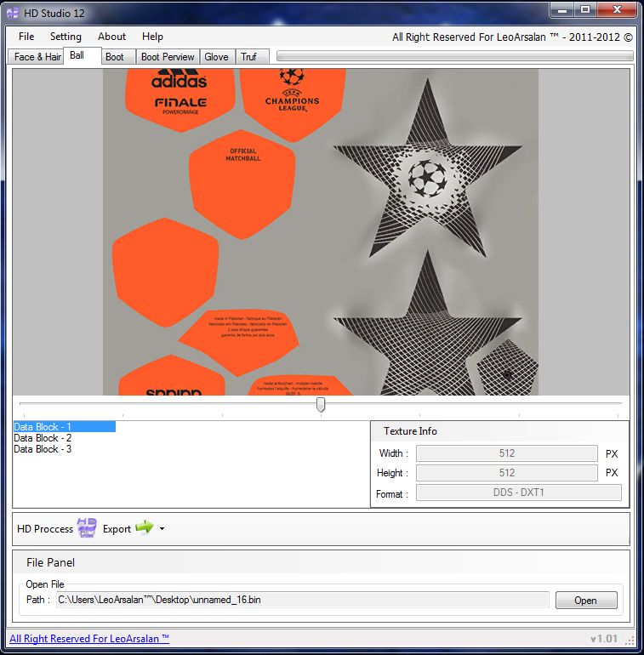This screenshot has width=644, height=655.
Task: Open the Setting menu
Action: [66, 37]
